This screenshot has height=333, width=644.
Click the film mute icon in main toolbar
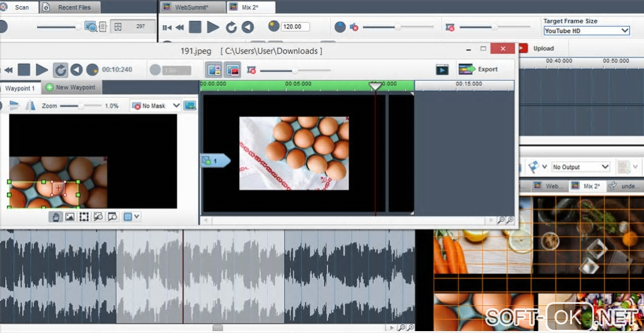click(450, 28)
